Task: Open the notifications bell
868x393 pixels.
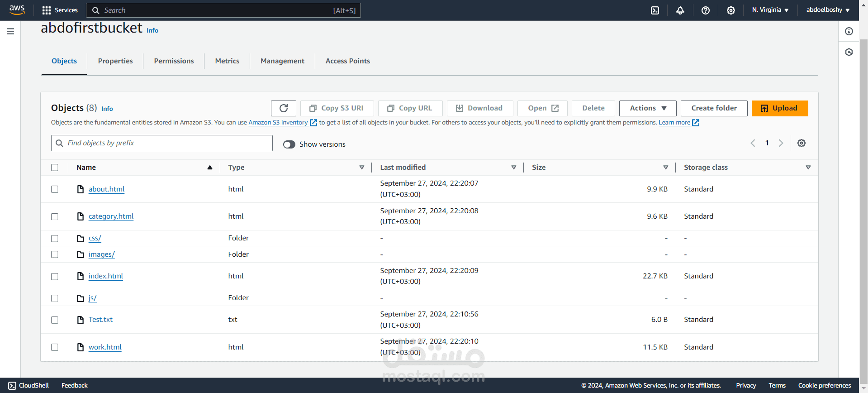Action: pyautogui.click(x=680, y=10)
